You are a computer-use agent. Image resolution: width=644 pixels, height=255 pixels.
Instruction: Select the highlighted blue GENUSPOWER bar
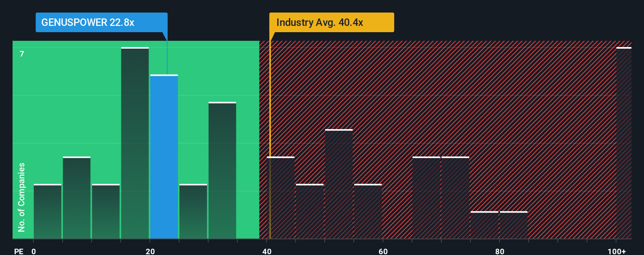pos(164,157)
